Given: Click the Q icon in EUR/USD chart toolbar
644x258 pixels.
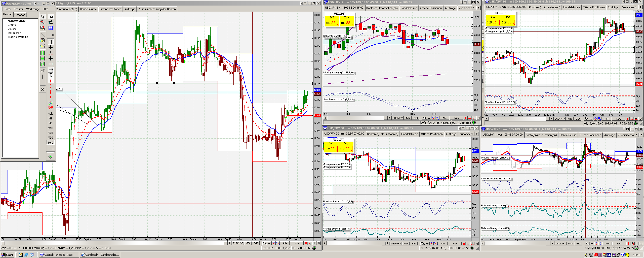Looking at the screenshot, I should coord(319,243).
